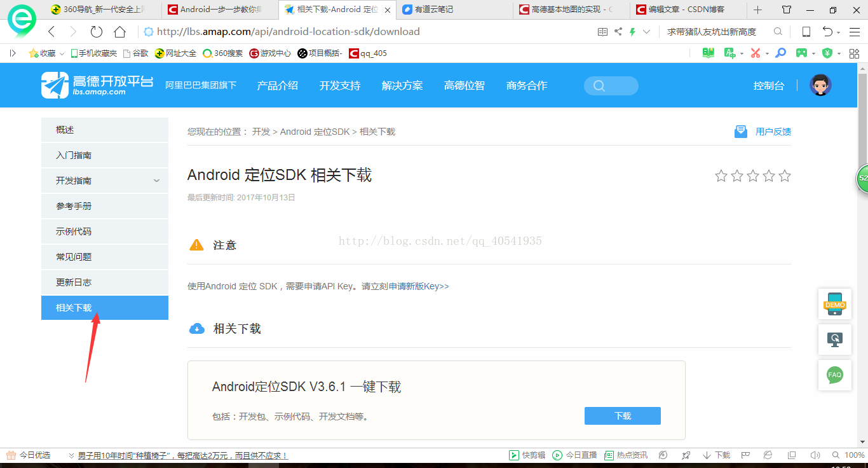This screenshot has height=468, width=868.
Task: Click the green lightning speed mode icon
Action: pos(632,32)
